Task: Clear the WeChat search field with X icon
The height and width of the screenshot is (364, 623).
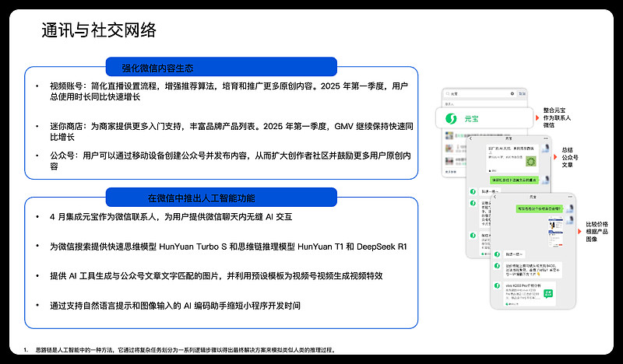Action: pyautogui.click(x=512, y=93)
